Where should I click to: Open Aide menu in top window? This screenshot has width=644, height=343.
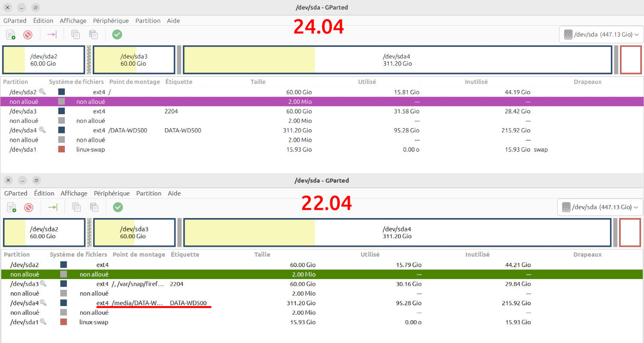[173, 21]
